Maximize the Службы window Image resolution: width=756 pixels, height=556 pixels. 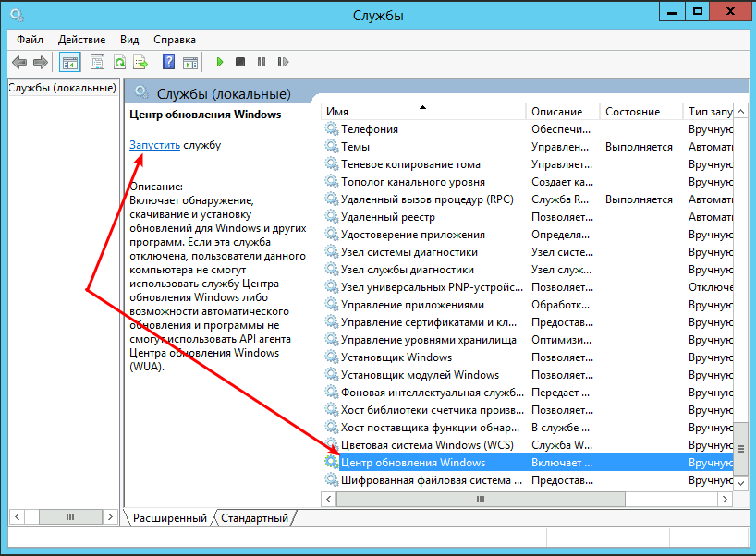click(697, 12)
